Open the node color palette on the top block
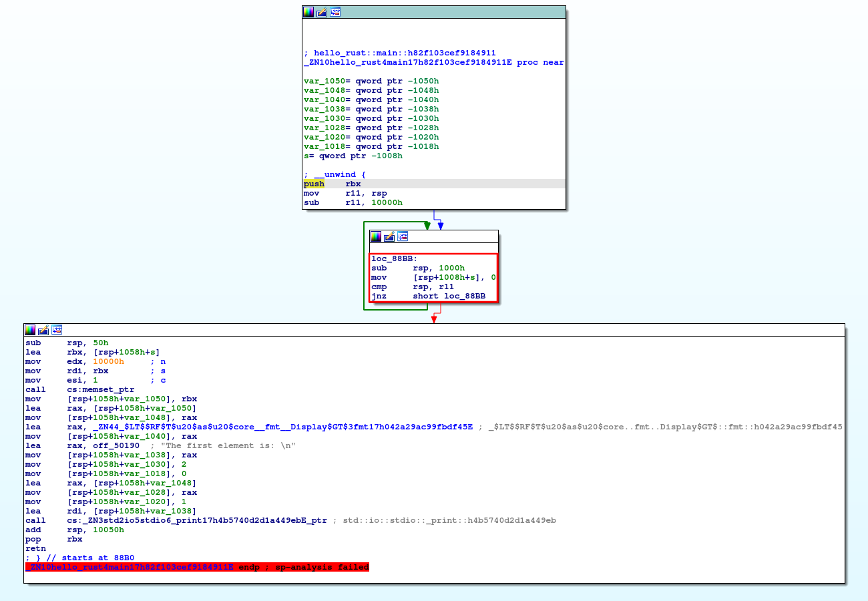 coord(308,11)
